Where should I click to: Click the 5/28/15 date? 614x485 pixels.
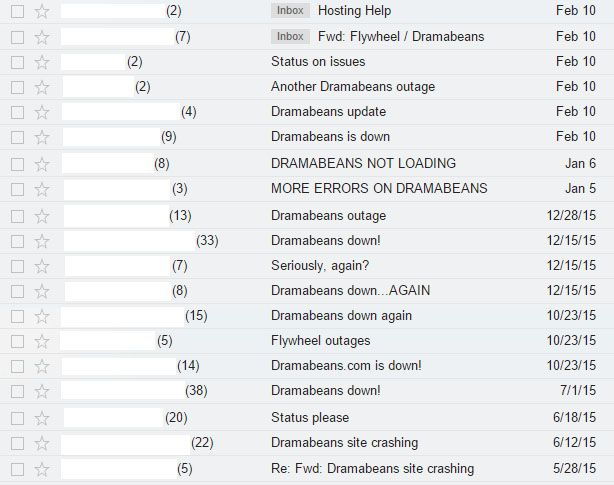point(574,468)
